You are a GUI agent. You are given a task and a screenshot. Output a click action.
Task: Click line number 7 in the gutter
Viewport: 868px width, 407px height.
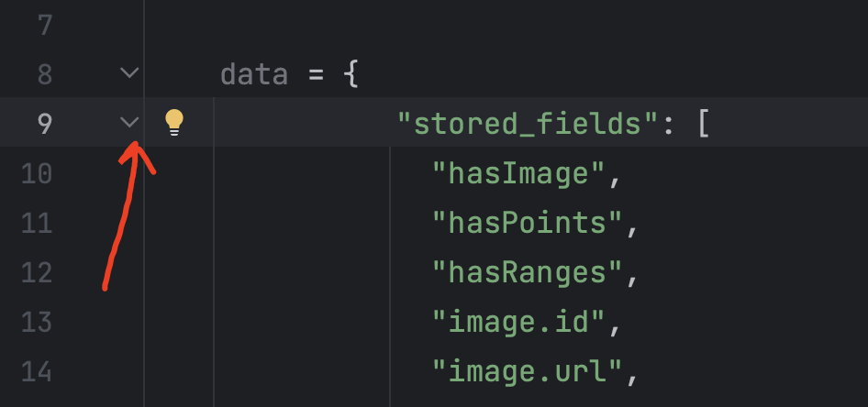[44, 24]
